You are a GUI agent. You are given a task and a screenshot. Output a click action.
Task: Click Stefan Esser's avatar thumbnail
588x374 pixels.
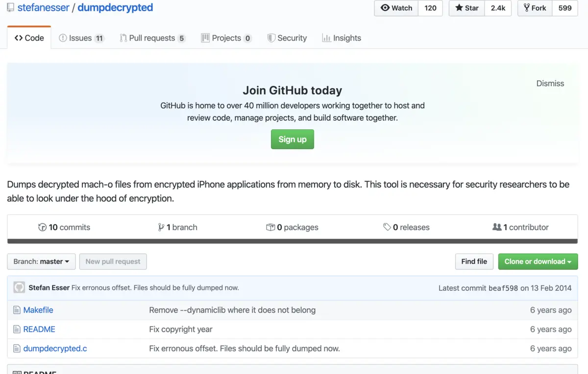[x=19, y=287]
